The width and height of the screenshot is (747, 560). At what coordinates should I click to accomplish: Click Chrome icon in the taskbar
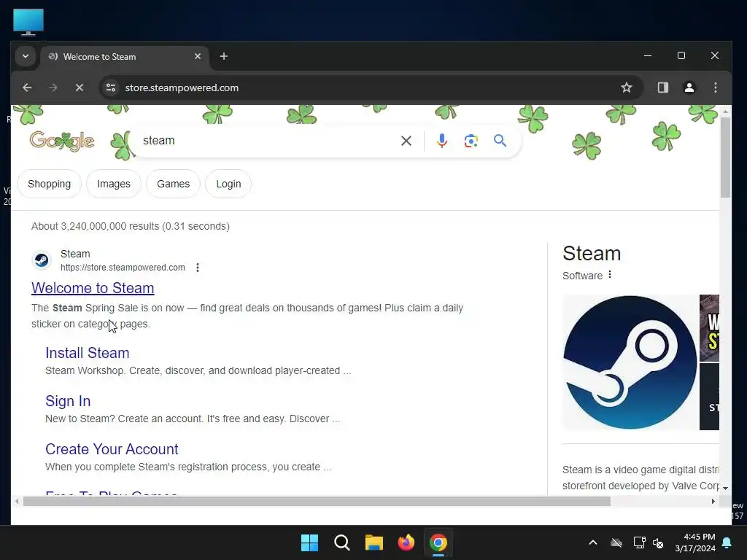pos(438,542)
